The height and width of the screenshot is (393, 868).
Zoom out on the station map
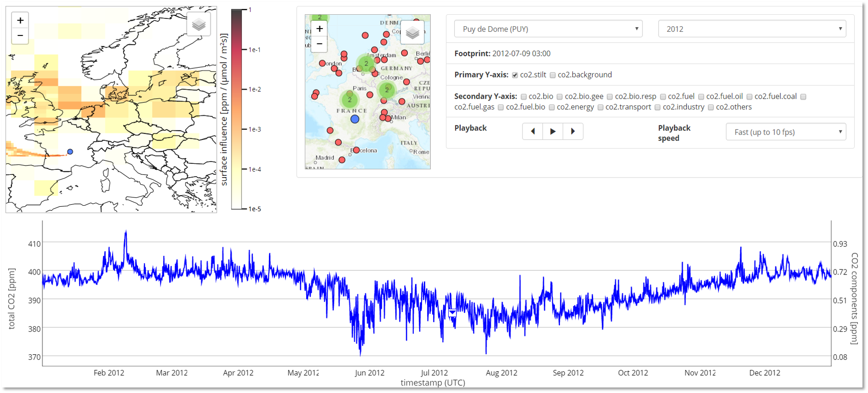(319, 44)
